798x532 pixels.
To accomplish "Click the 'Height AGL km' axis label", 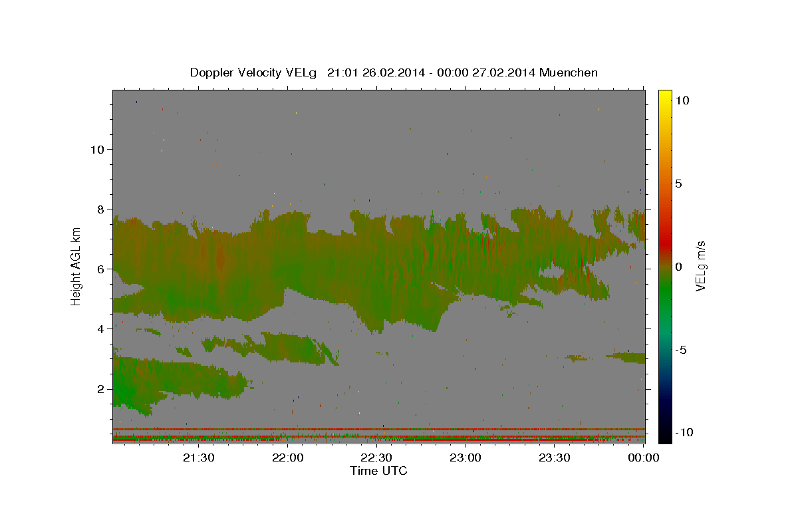I will point(76,266).
